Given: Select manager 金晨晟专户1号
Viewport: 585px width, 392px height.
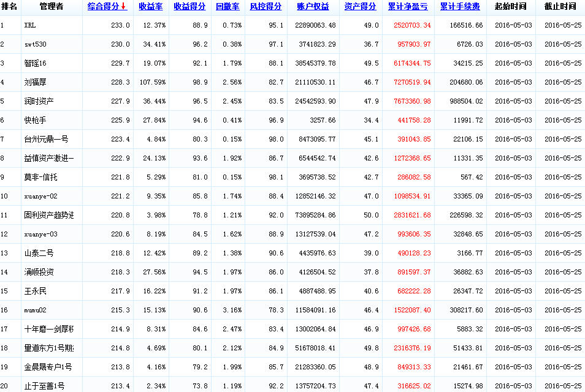Looking at the screenshot, I should [48, 367].
